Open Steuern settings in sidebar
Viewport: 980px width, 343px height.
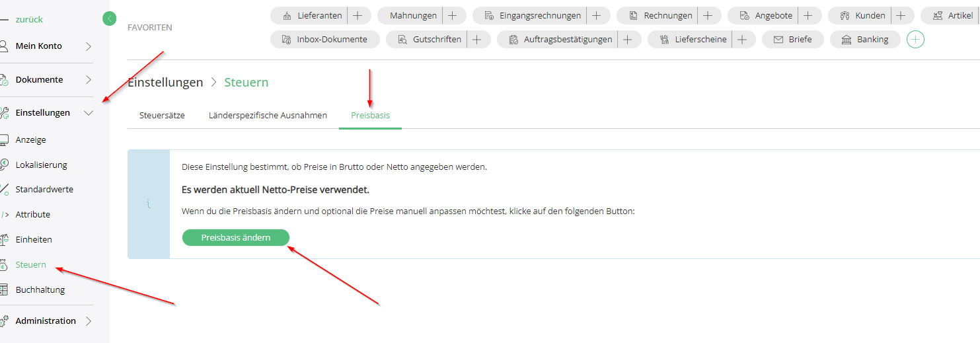click(x=31, y=265)
